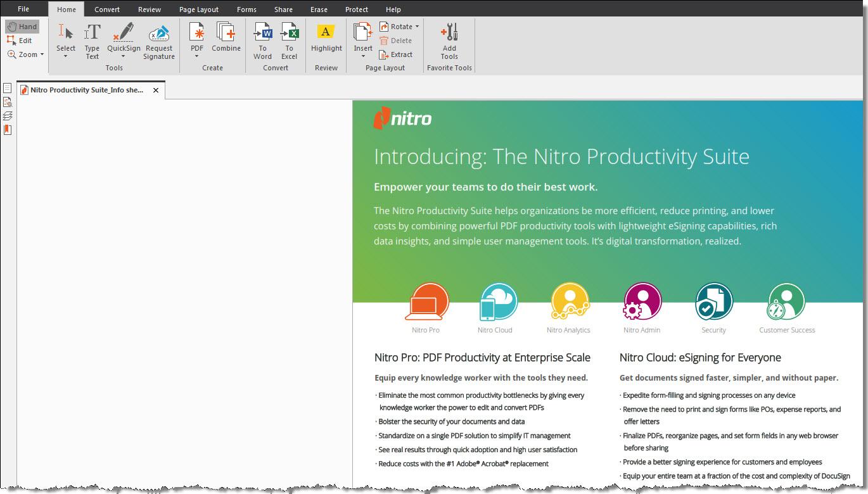
Task: Click the 'Nitro Pro: PDF Productivity at Enterprise Scale' heading
Action: 482,358
